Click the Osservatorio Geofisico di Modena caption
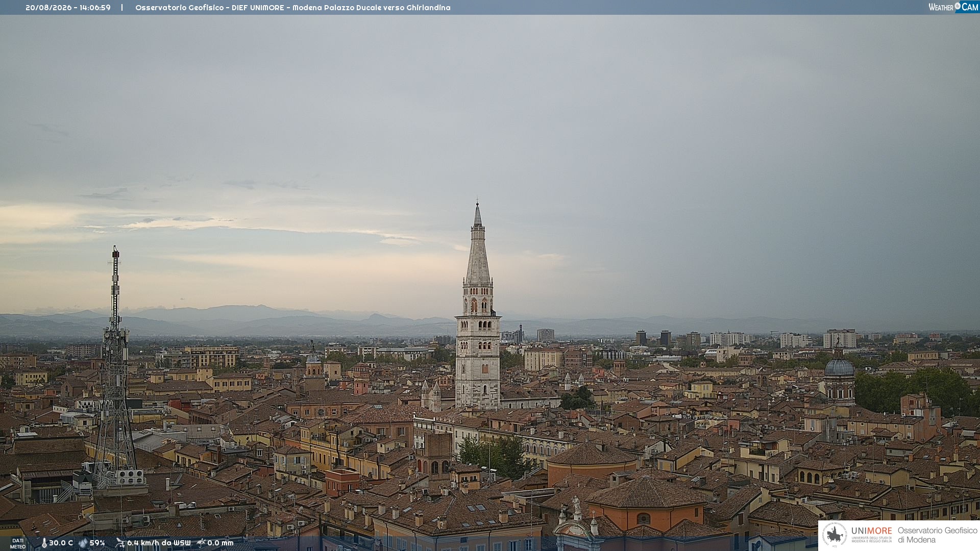The height and width of the screenshot is (551, 980). 937,535
